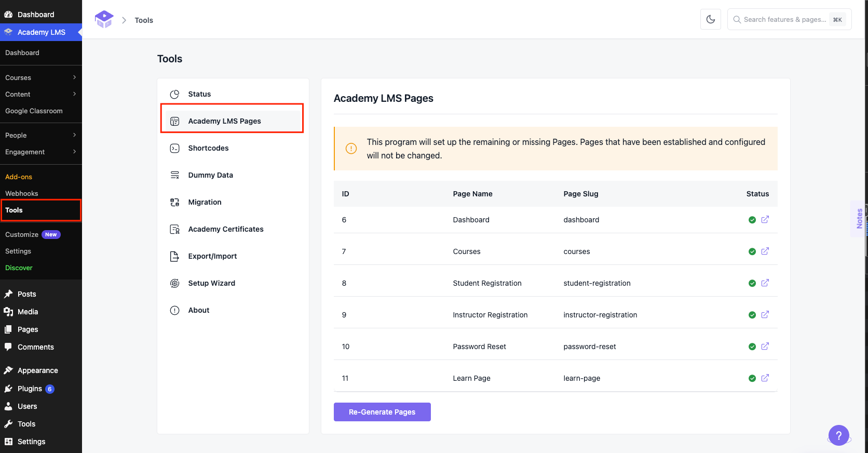This screenshot has height=453, width=868.
Task: Open Discover in sidebar
Action: tap(41, 268)
